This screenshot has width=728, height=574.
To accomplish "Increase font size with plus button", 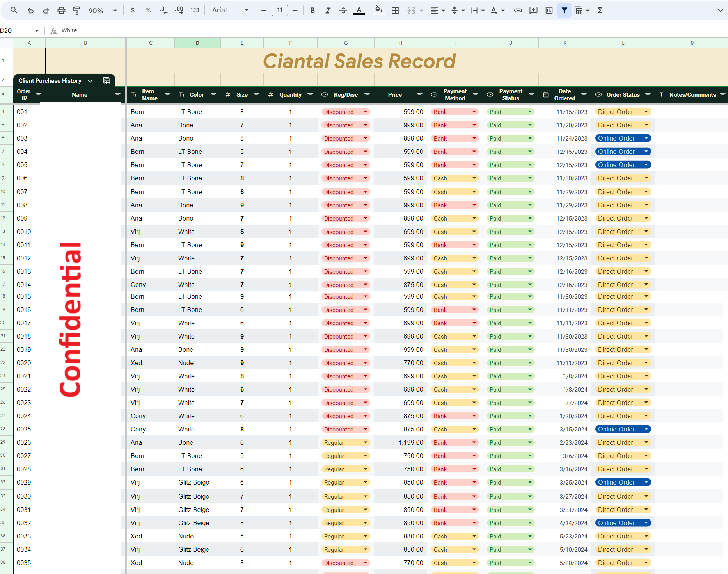I will [295, 11].
